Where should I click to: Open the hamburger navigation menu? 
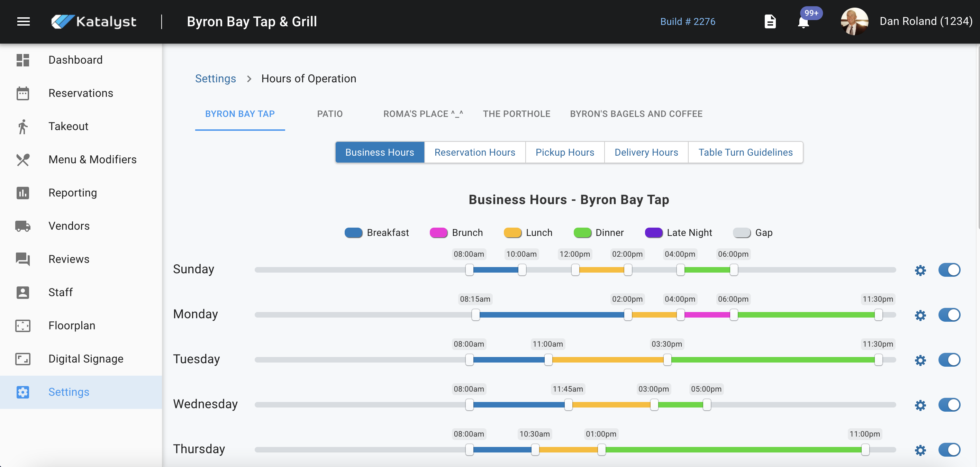(23, 22)
